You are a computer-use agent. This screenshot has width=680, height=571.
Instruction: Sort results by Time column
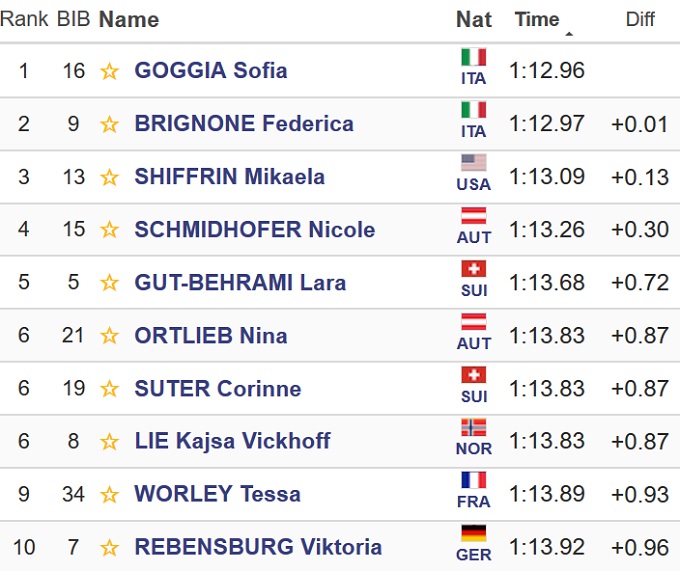click(x=537, y=19)
